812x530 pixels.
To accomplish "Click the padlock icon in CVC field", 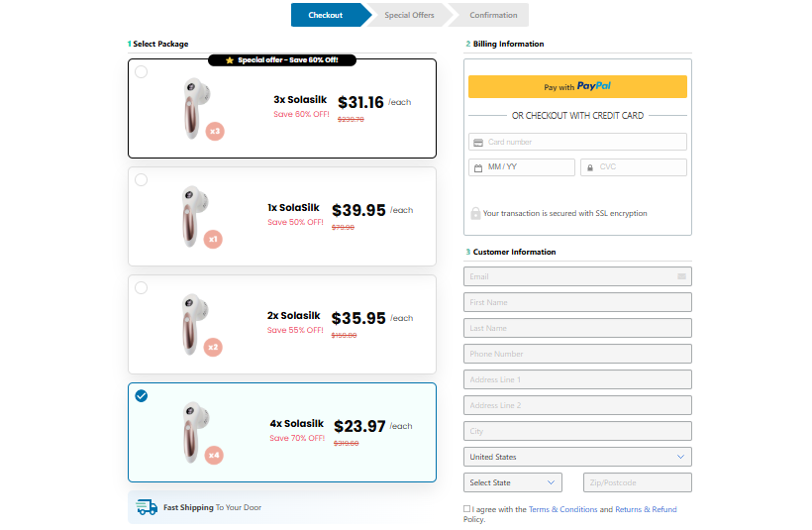I will coord(590,167).
